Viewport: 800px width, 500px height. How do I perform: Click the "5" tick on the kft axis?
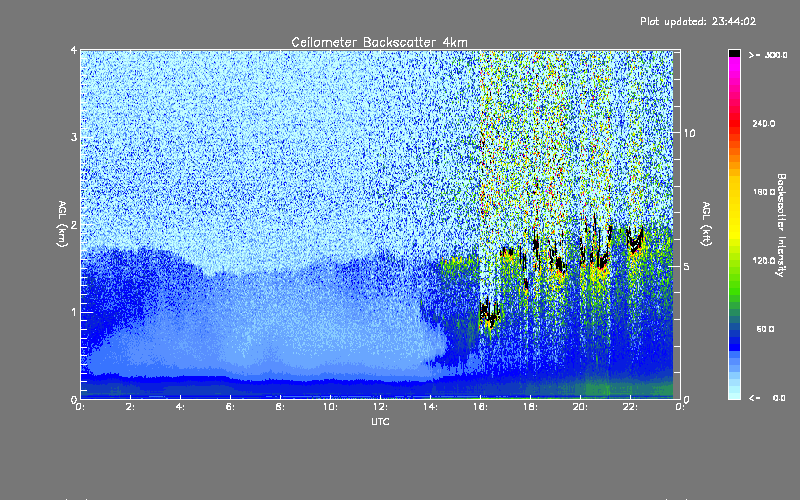pos(687,266)
